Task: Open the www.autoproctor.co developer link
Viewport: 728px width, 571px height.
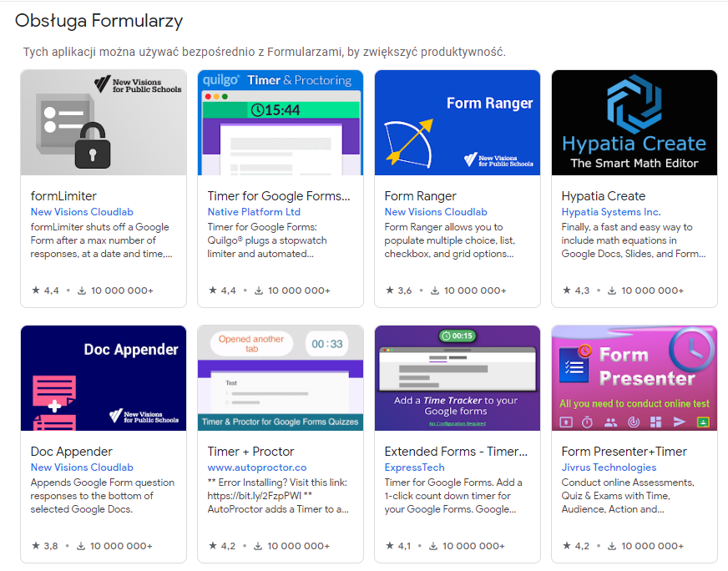Action: (x=257, y=467)
